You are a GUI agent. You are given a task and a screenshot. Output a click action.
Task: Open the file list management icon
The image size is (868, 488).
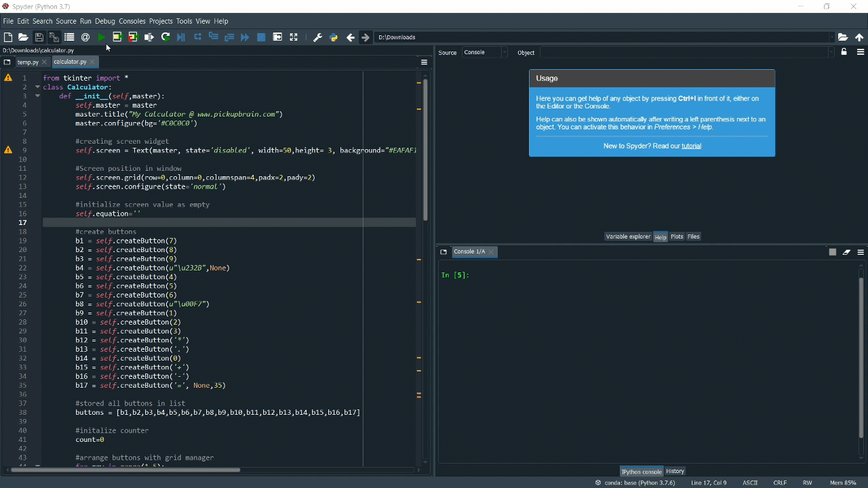(x=69, y=37)
